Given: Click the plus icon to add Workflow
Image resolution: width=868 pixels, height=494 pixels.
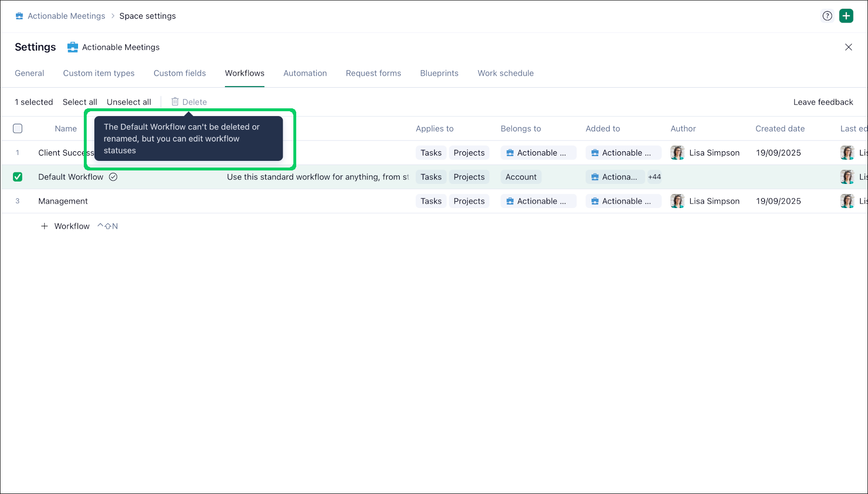Looking at the screenshot, I should click(44, 226).
